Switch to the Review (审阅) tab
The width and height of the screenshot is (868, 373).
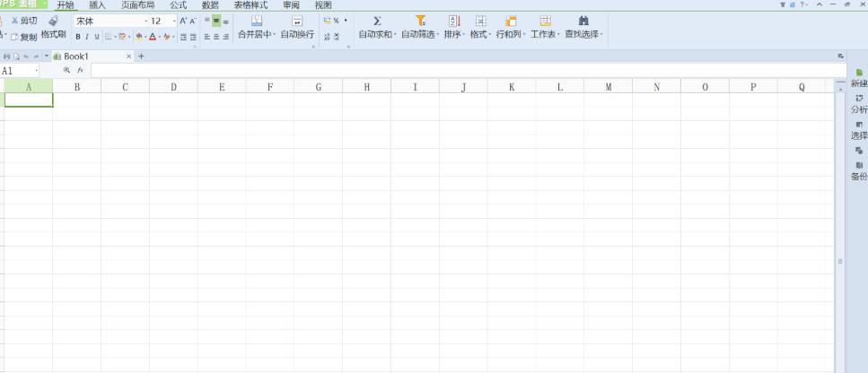click(x=291, y=5)
